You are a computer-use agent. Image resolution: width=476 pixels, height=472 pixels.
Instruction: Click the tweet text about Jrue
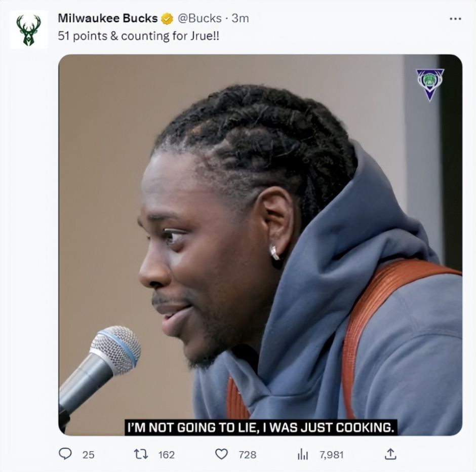pos(138,36)
